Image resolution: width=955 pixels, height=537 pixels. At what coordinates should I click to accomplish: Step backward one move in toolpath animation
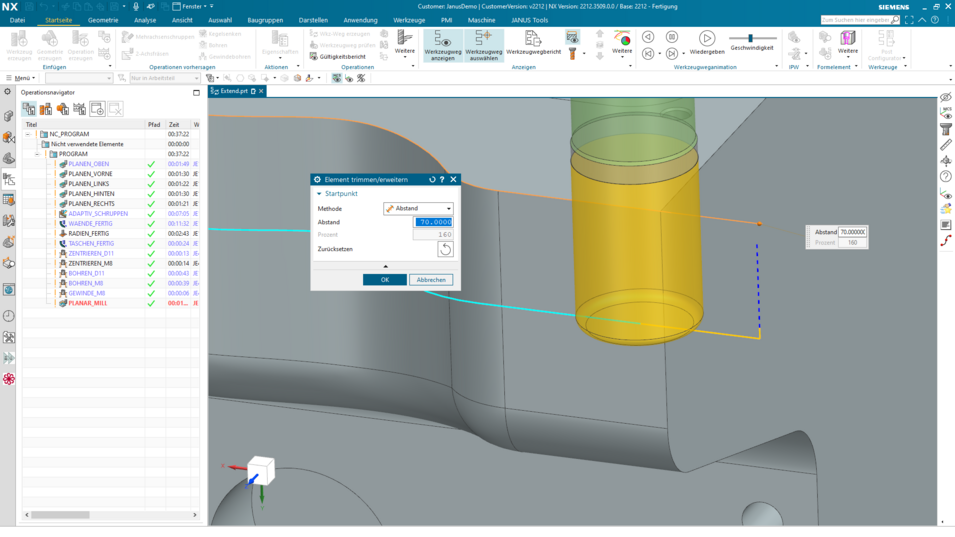click(x=648, y=37)
